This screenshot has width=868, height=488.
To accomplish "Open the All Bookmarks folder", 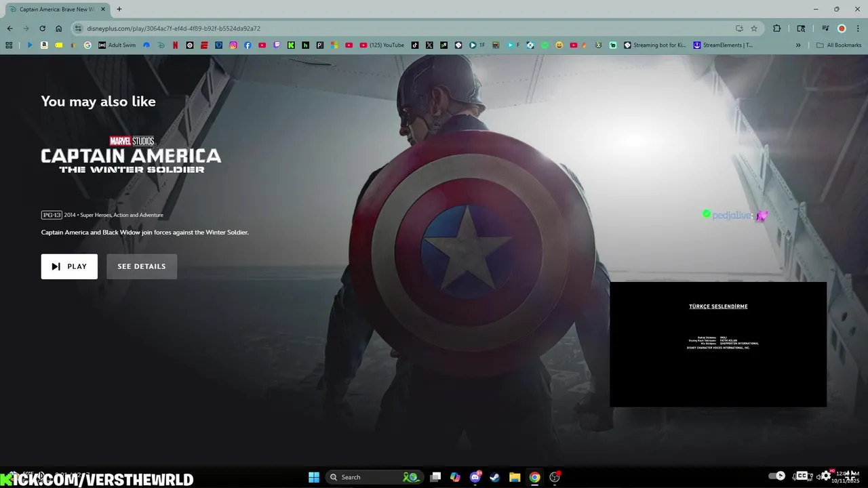I will coord(839,45).
